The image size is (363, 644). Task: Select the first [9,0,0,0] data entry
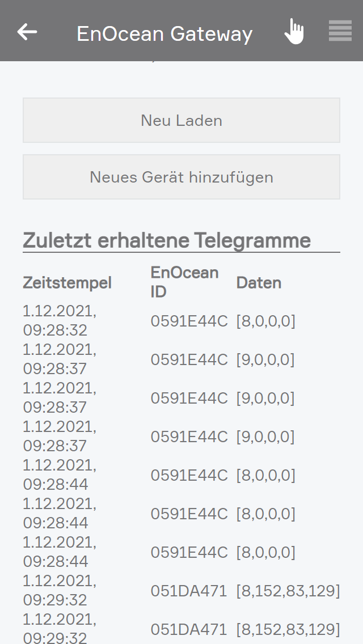[265, 360]
